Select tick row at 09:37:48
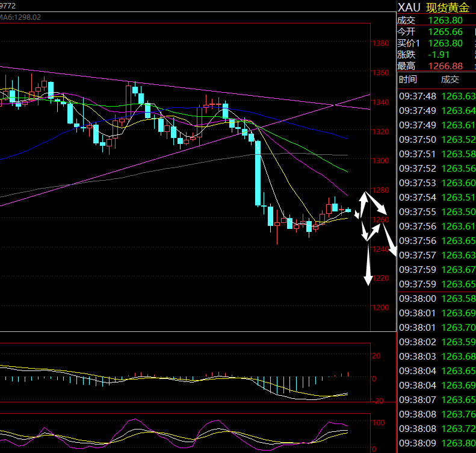Viewport: 476px width, 453px height. tap(436, 96)
